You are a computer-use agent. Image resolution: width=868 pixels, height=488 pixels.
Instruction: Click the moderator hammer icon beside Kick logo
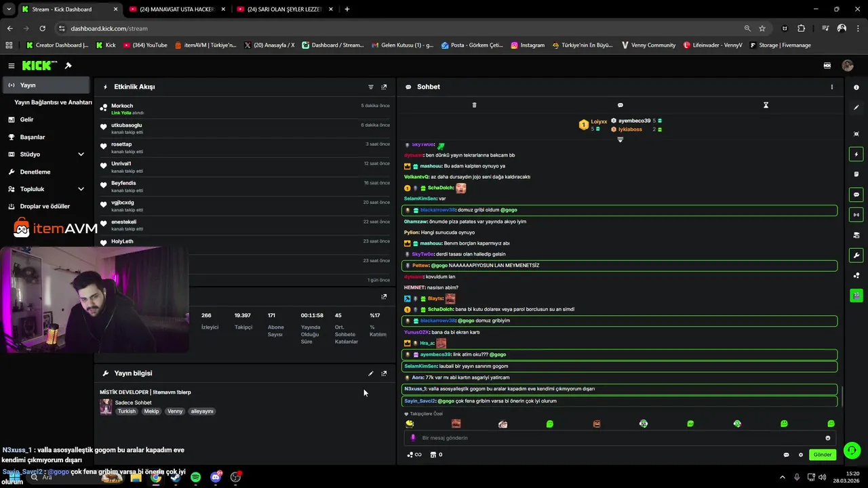click(x=68, y=66)
